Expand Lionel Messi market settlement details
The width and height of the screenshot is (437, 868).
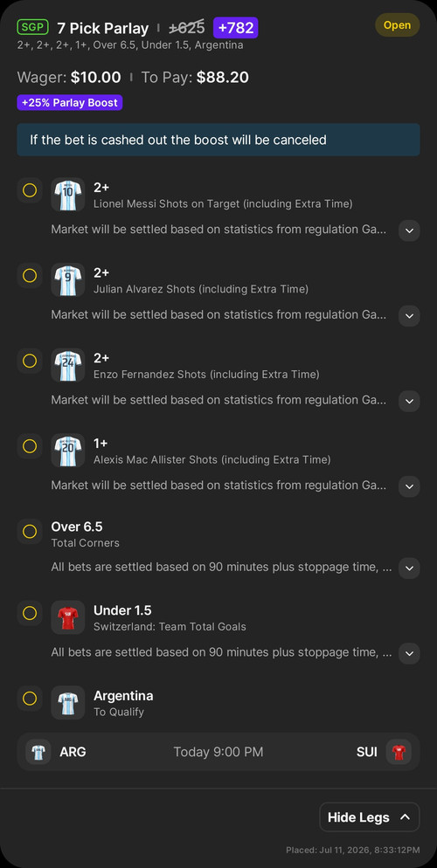pyautogui.click(x=409, y=231)
